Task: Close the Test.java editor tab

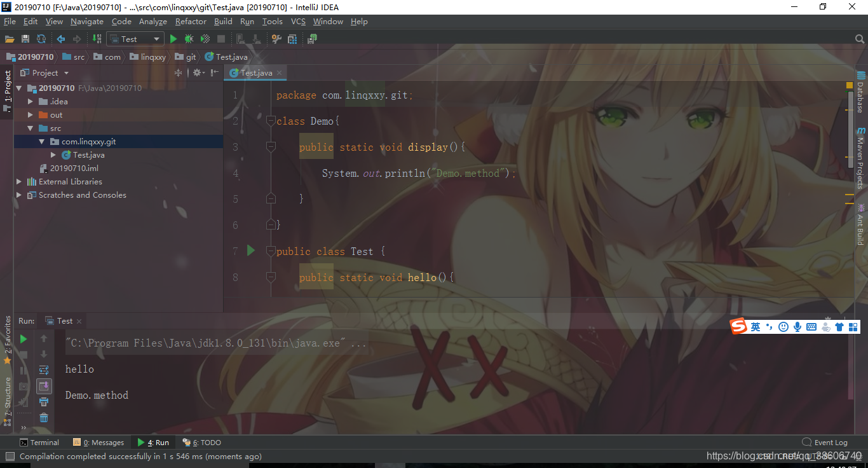Action: (280, 72)
